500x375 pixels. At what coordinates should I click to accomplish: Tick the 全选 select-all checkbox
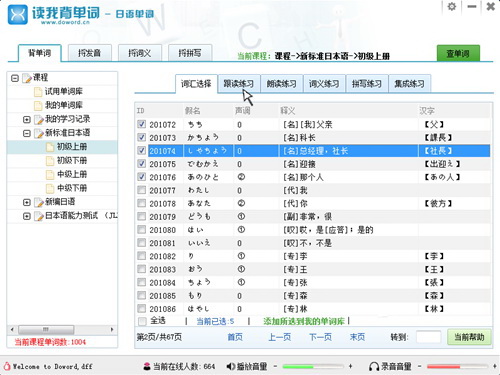tap(142, 321)
